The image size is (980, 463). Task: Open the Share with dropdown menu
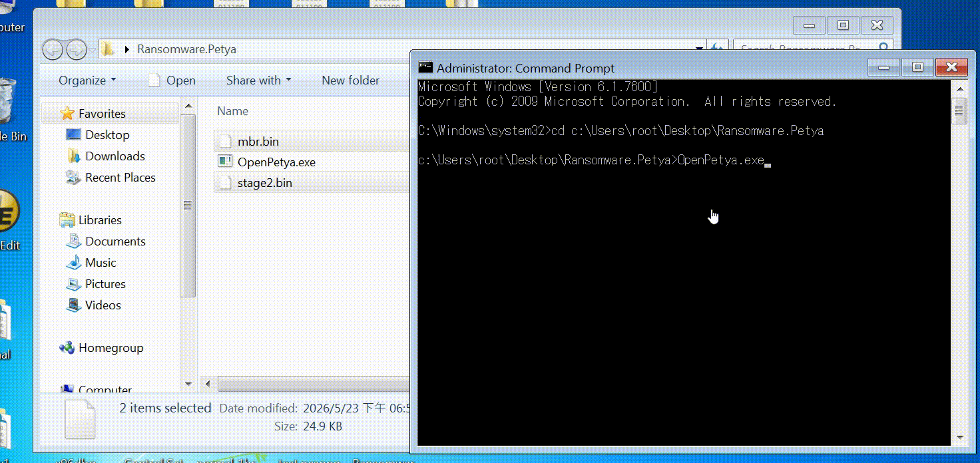[x=259, y=80]
